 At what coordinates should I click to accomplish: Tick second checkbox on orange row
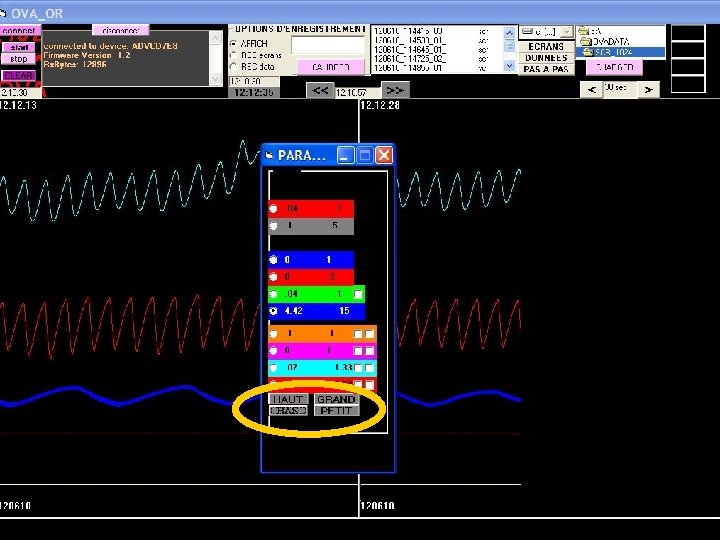pos(369,334)
